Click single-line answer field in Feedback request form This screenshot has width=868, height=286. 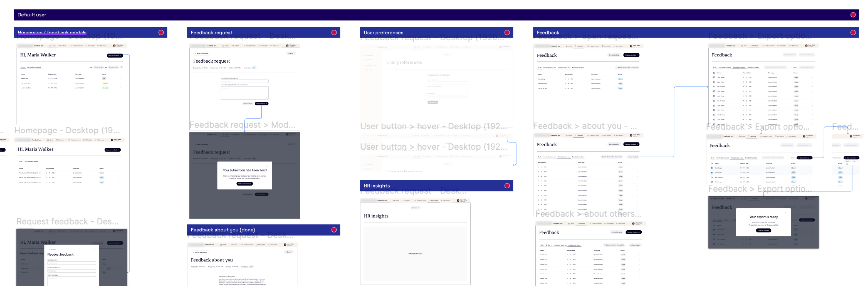click(245, 81)
